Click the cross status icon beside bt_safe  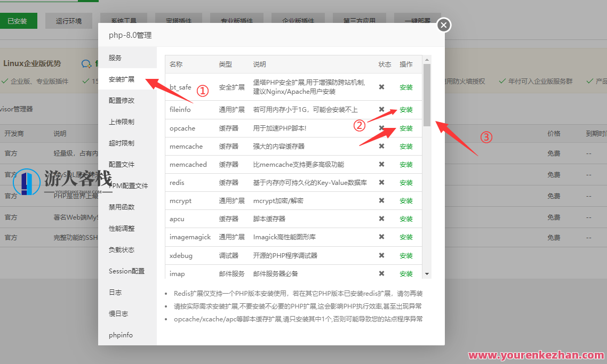coord(382,86)
